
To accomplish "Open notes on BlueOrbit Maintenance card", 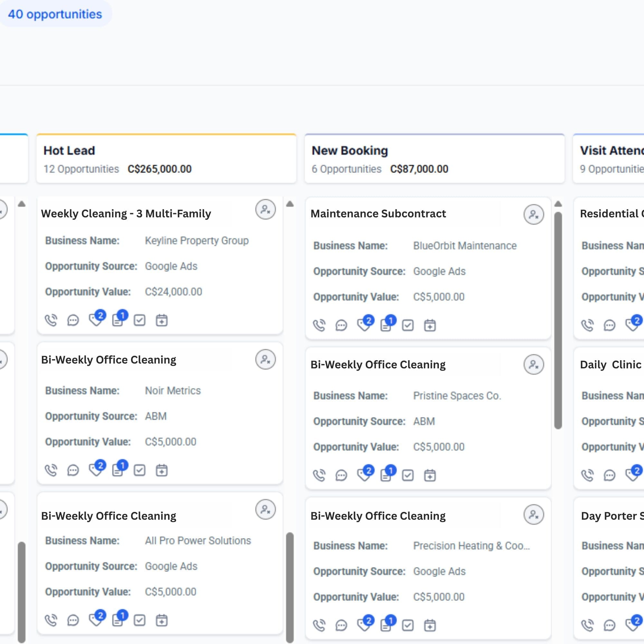I will [x=388, y=324].
